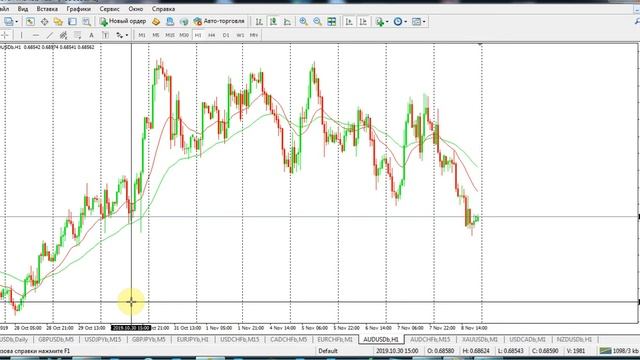Toggle the Navigator panel
Screen dimensions: 640x360
(58, 22)
